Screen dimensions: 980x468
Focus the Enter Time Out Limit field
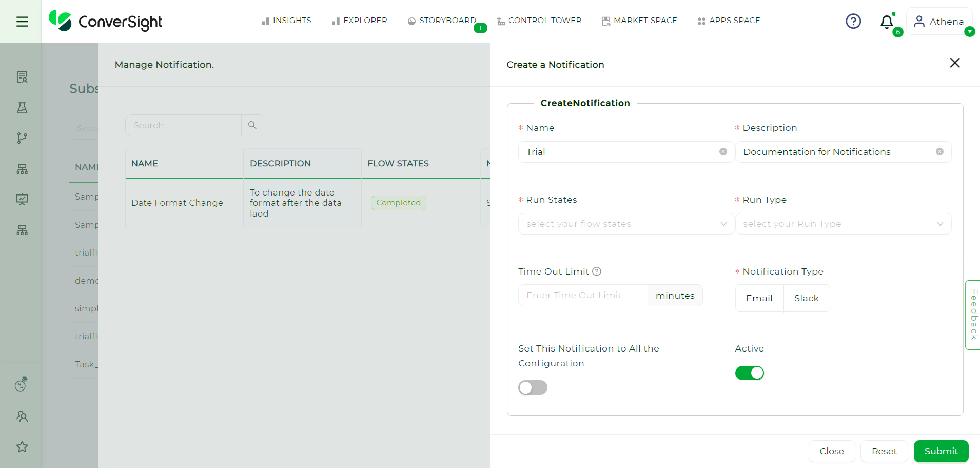[x=583, y=295]
